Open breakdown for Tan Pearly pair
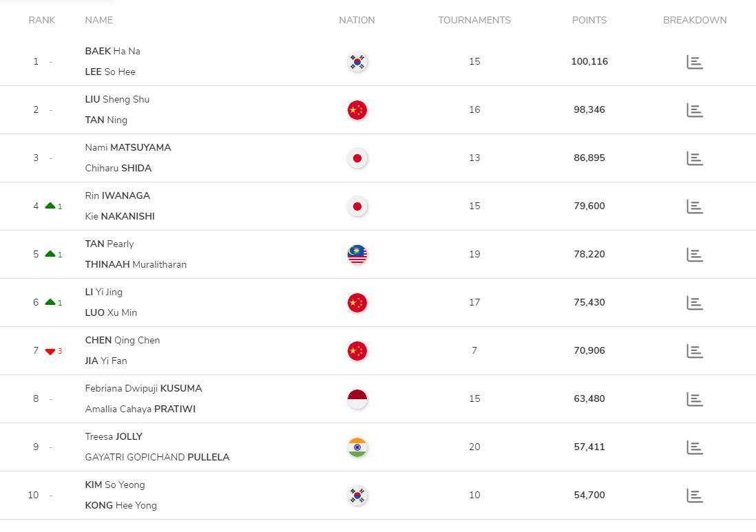 695,255
